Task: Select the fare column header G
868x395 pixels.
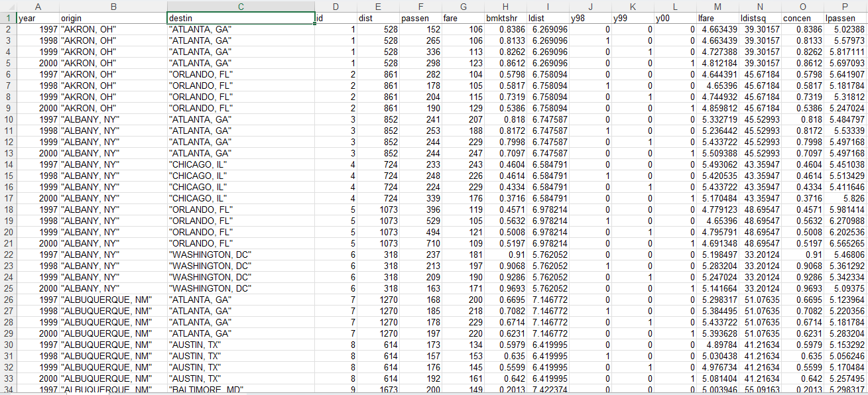Action: pos(462,7)
